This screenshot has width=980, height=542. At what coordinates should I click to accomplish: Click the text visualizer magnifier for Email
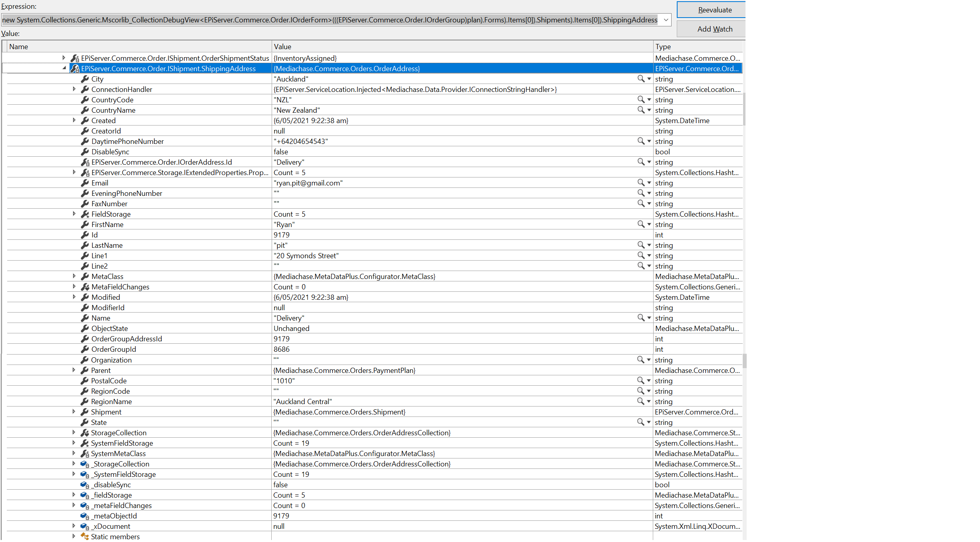click(x=640, y=183)
